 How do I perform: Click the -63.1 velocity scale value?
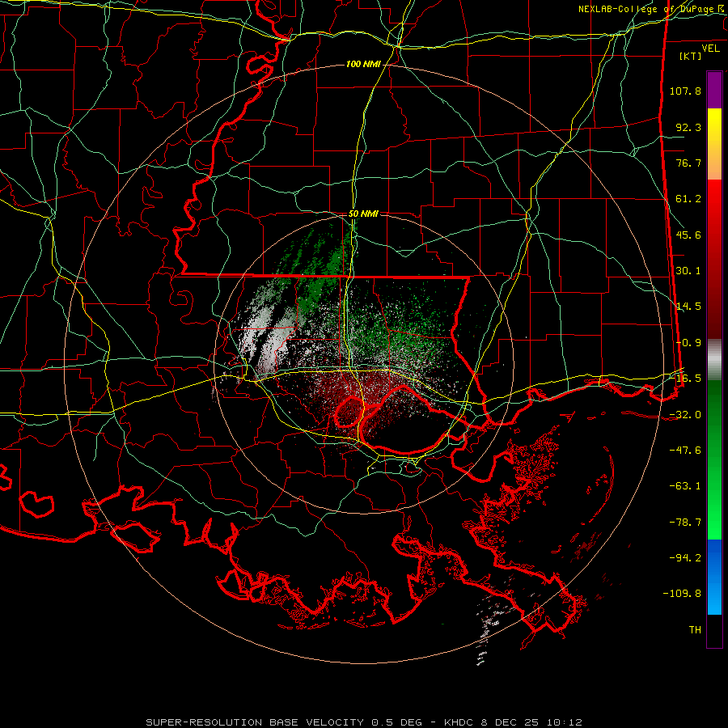pos(685,486)
